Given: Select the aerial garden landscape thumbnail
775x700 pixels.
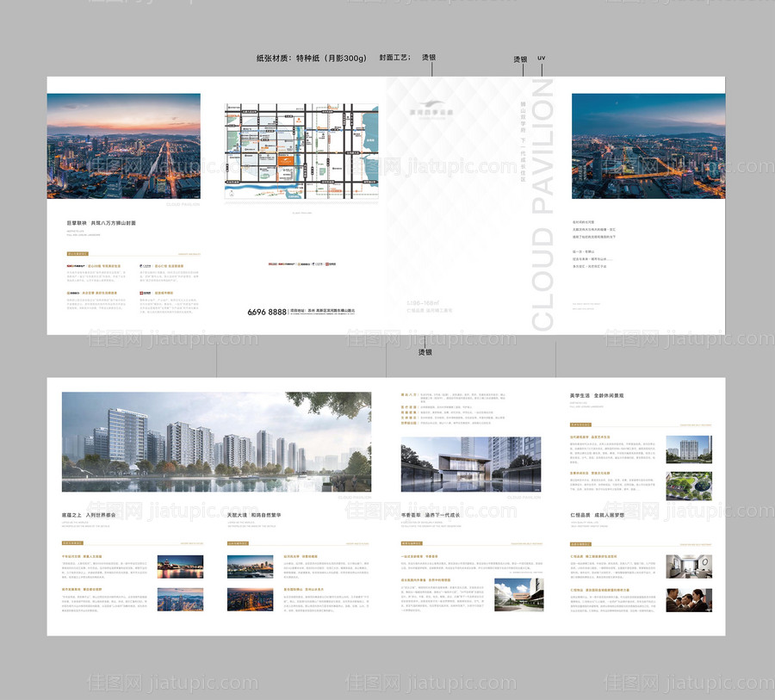Looking at the screenshot, I should pyautogui.click(x=688, y=486).
